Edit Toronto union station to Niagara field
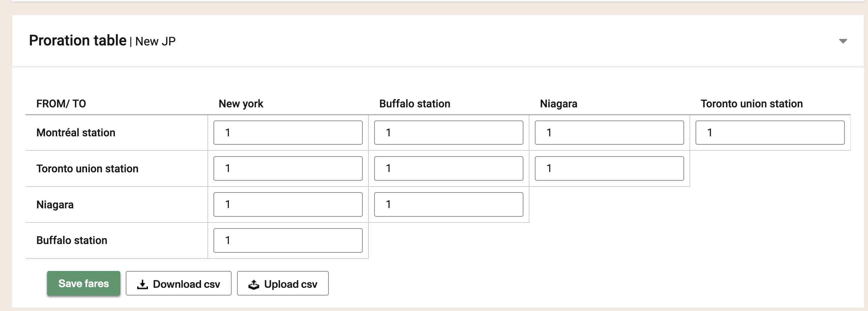Image resolution: width=868 pixels, height=311 pixels. point(609,168)
